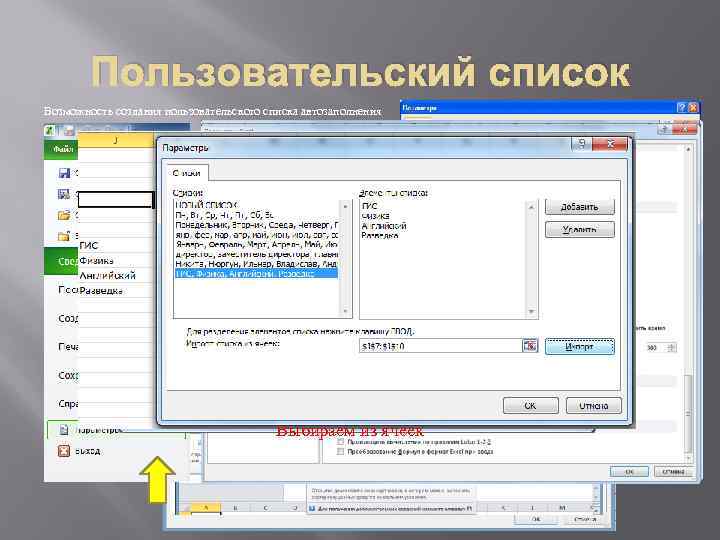Select the Пн, Вт, Ср, Чт list row

(256, 214)
